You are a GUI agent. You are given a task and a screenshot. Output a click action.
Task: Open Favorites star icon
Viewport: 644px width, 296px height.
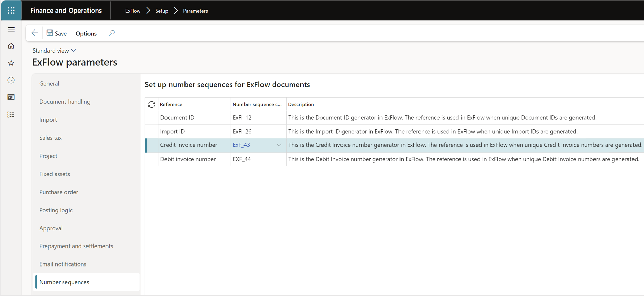[x=11, y=63]
